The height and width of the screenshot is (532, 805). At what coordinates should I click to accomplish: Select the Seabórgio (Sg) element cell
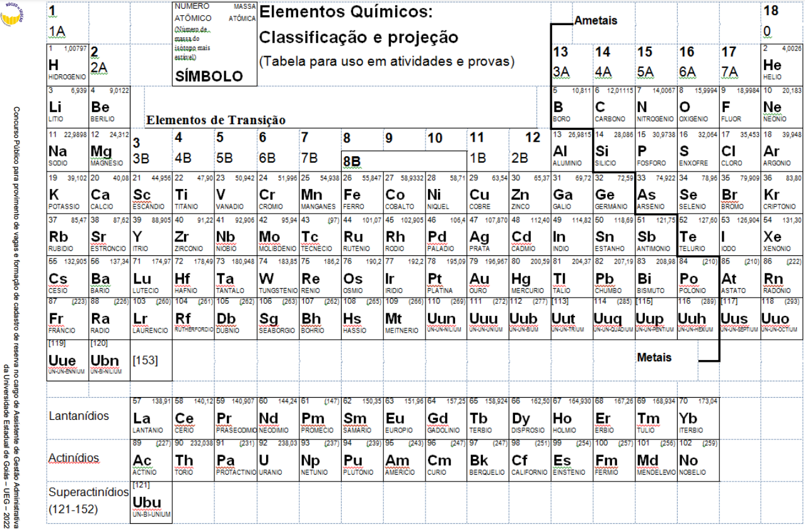point(277,318)
